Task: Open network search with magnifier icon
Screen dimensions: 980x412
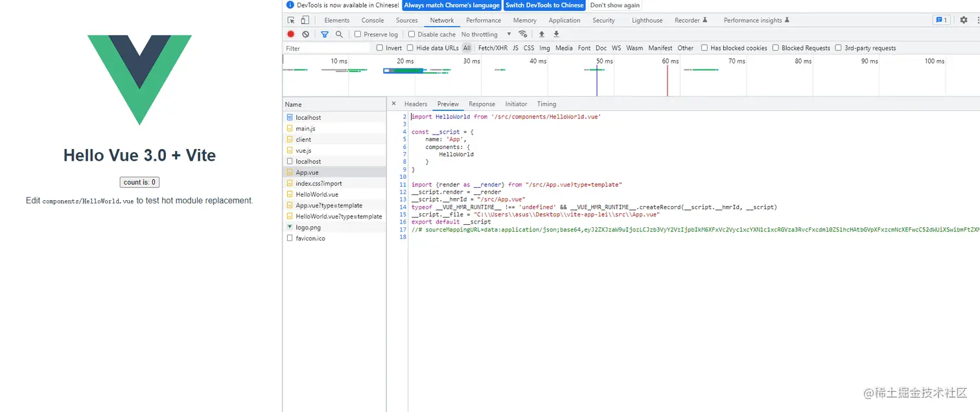Action: point(339,34)
